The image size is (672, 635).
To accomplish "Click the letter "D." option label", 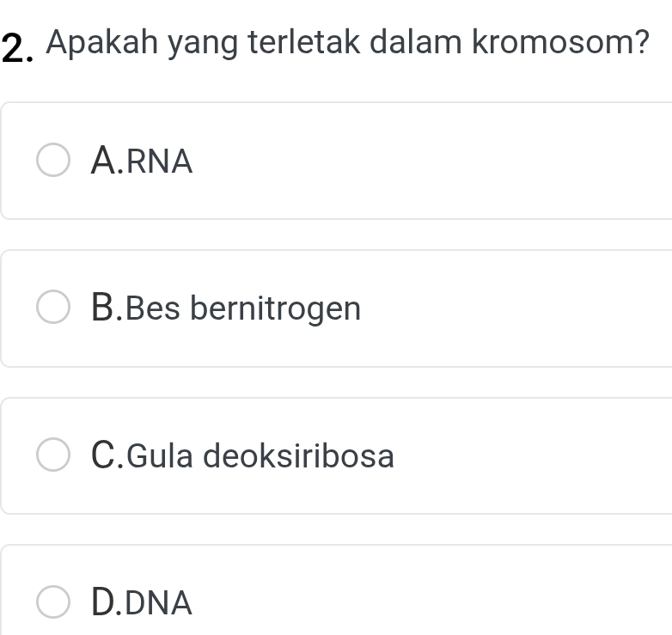I will click(x=106, y=602).
